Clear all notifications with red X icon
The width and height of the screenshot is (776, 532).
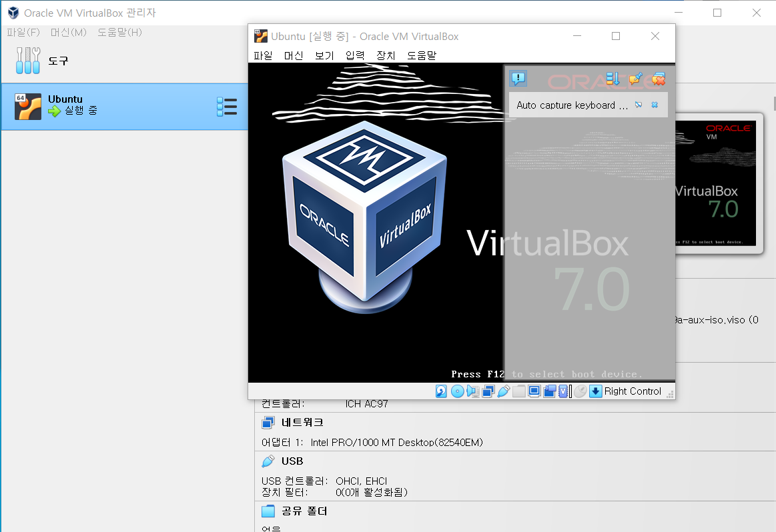click(x=658, y=79)
